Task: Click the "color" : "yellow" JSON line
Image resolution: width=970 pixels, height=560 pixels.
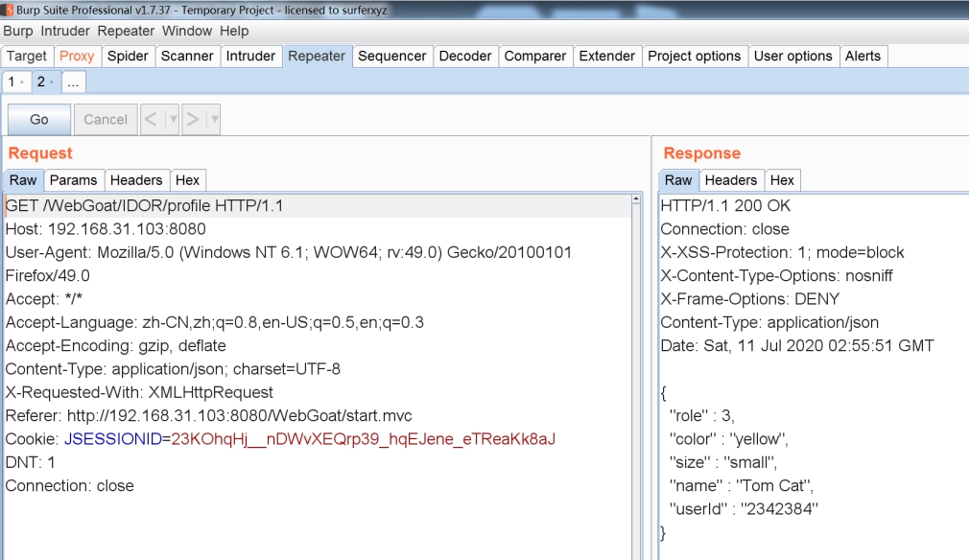Action: coord(729,439)
